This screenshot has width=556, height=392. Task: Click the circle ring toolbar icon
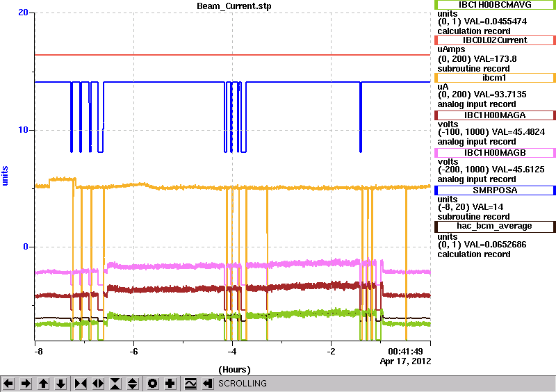click(152, 384)
